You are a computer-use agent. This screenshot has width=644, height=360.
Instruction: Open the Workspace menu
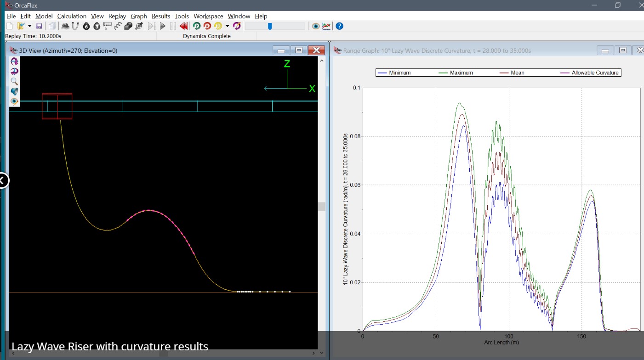[x=208, y=16]
